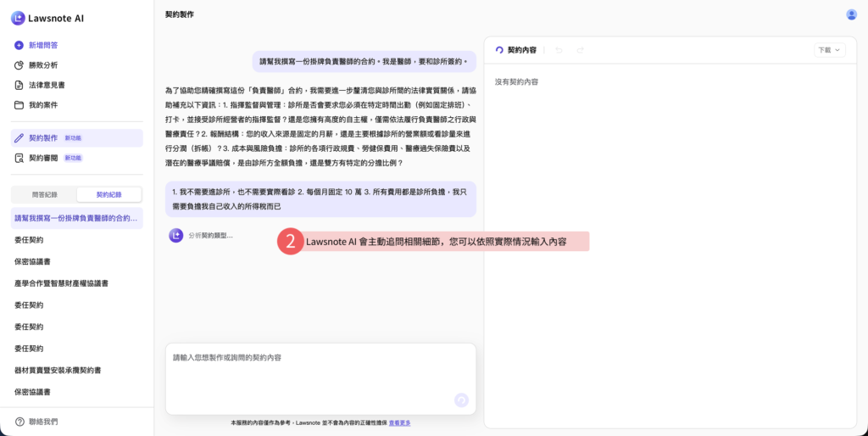Click 聯絡我們 link
The height and width of the screenshot is (436, 868).
(x=43, y=422)
